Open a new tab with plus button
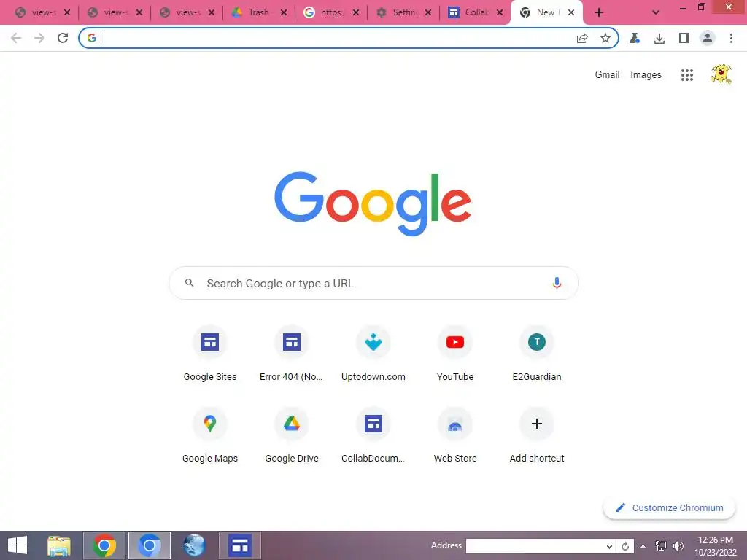The width and height of the screenshot is (747, 560). pos(599,13)
